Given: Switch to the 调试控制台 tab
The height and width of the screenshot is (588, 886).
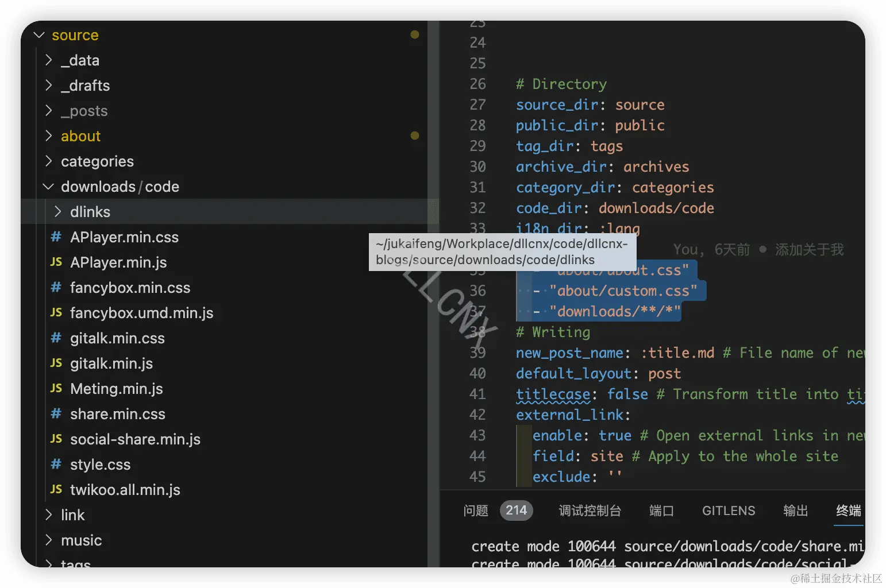Looking at the screenshot, I should tap(590, 510).
